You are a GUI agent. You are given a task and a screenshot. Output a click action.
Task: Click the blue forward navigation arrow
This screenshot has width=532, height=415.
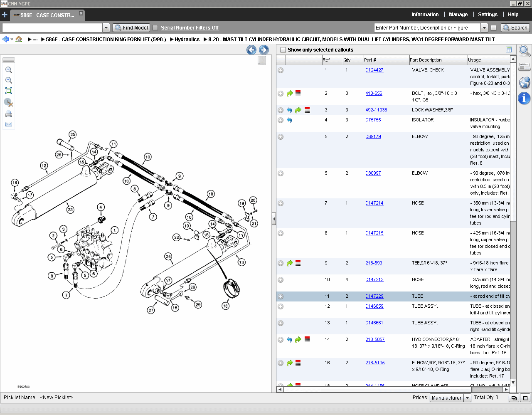coord(264,49)
